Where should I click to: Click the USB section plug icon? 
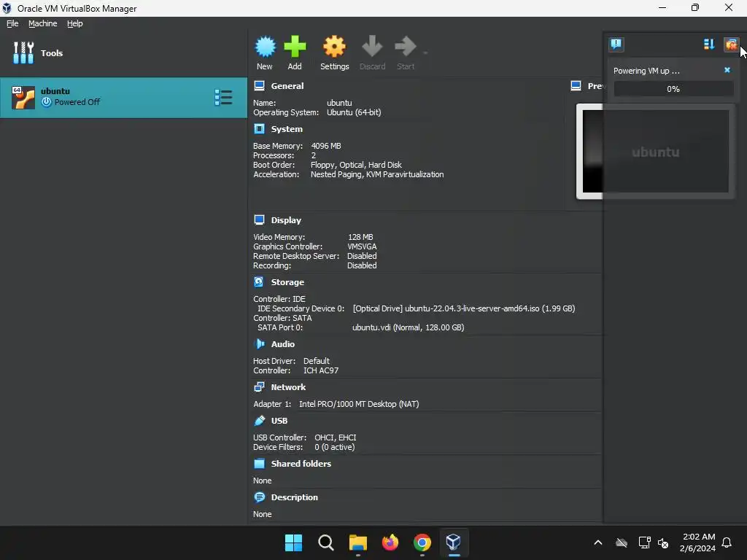pyautogui.click(x=260, y=421)
